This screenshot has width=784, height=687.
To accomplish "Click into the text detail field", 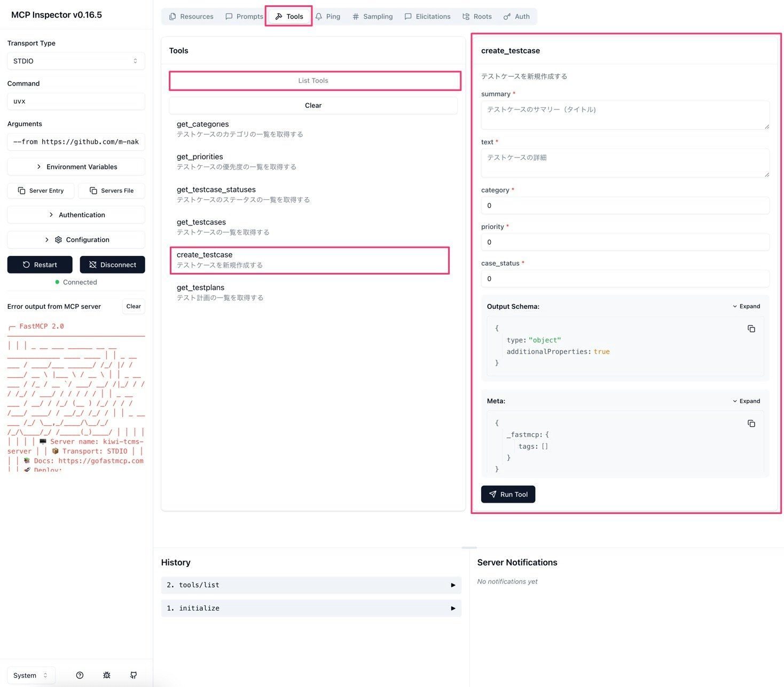I will (x=625, y=163).
